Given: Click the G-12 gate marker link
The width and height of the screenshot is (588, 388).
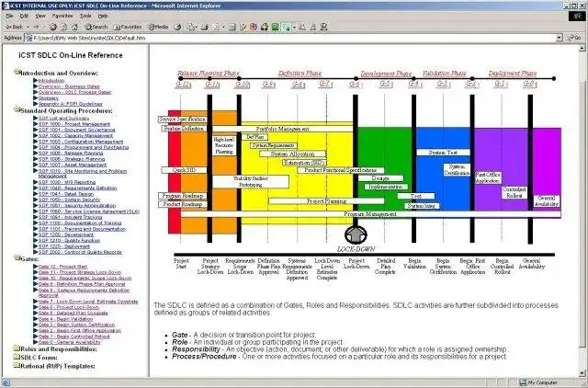Looking at the screenshot, I should click(x=183, y=85).
